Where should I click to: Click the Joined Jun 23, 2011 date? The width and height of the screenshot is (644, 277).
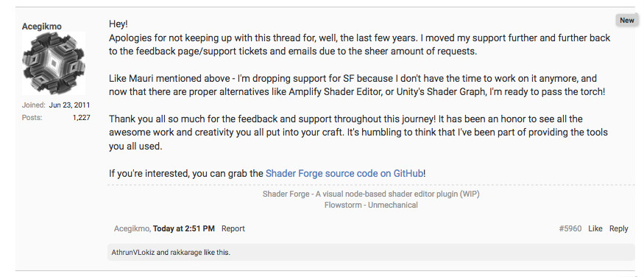pos(69,105)
